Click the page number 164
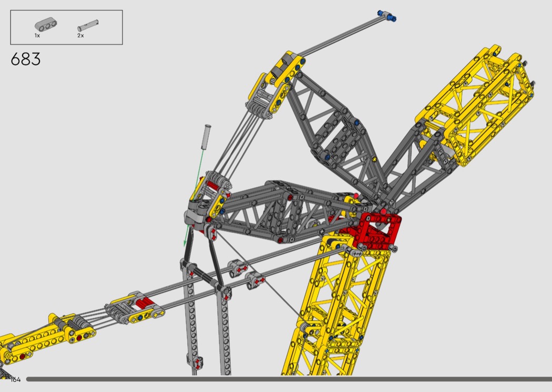This screenshot has width=552, height=392. click(15, 379)
